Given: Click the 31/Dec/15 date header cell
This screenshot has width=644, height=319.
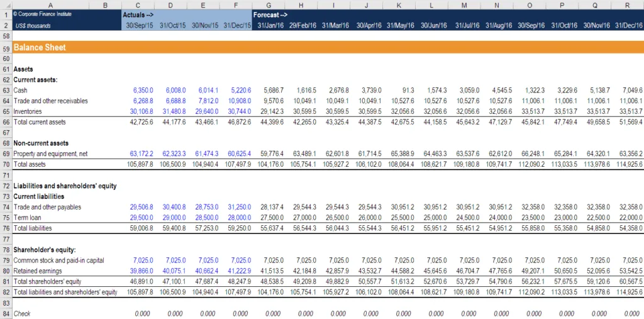Looking at the screenshot, I should [x=236, y=26].
